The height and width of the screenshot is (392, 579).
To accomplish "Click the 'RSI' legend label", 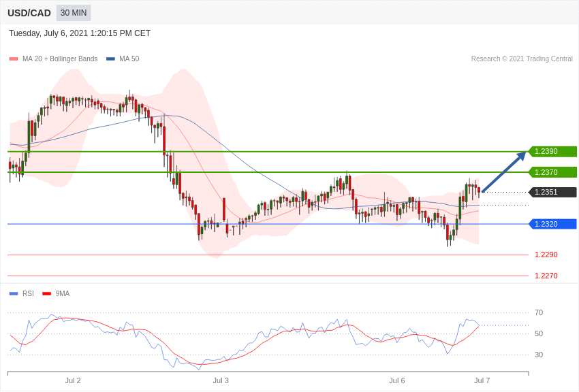I will tap(28, 294).
